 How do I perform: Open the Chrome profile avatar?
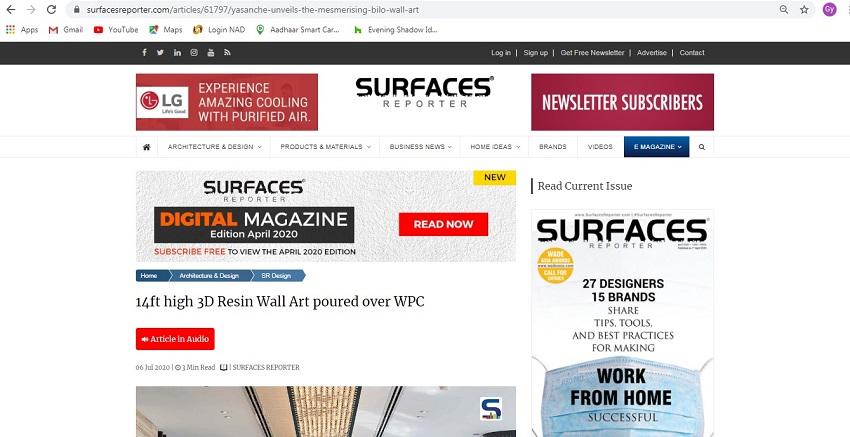(x=829, y=9)
